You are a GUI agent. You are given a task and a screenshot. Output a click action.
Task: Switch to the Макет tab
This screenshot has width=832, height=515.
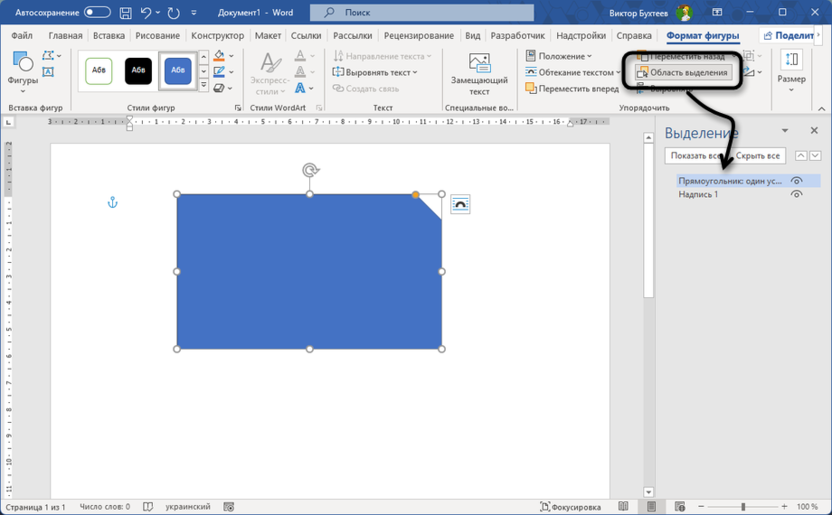(x=267, y=36)
